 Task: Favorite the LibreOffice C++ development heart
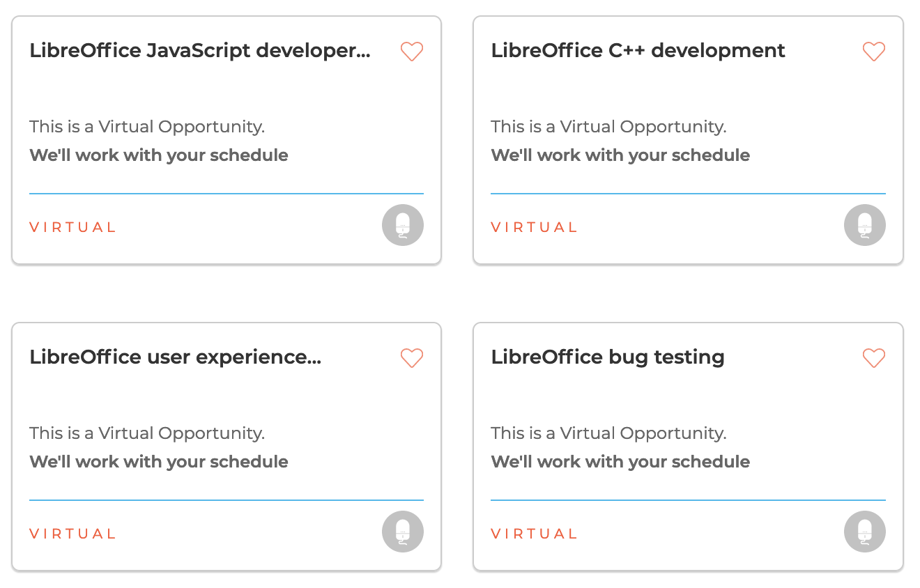873,52
